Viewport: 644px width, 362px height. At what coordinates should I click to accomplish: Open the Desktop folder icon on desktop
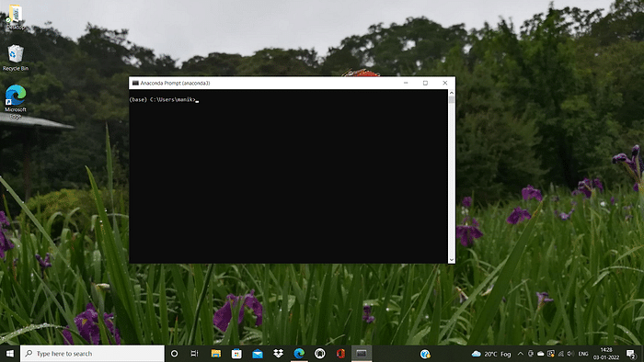click(x=16, y=17)
